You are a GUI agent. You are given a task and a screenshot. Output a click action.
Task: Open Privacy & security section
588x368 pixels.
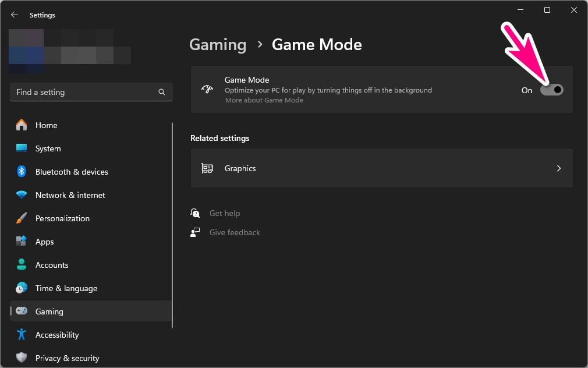point(67,358)
